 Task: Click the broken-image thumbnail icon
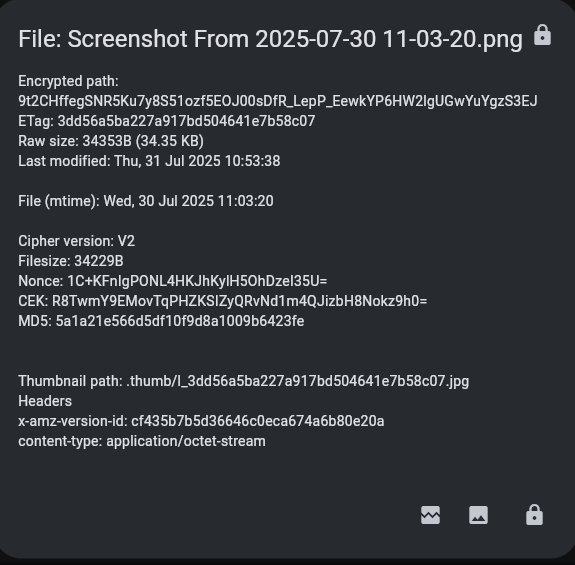coord(431,515)
